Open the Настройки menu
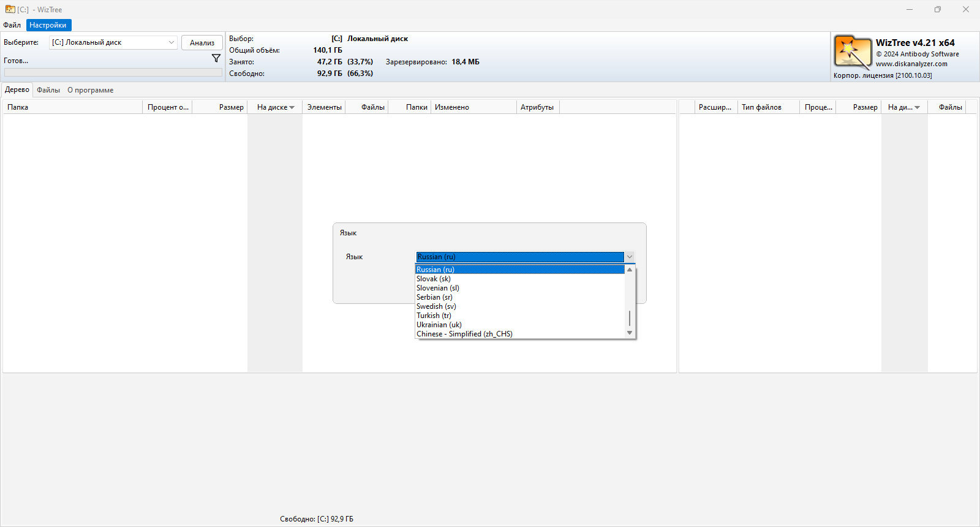The image size is (980, 527). (48, 25)
